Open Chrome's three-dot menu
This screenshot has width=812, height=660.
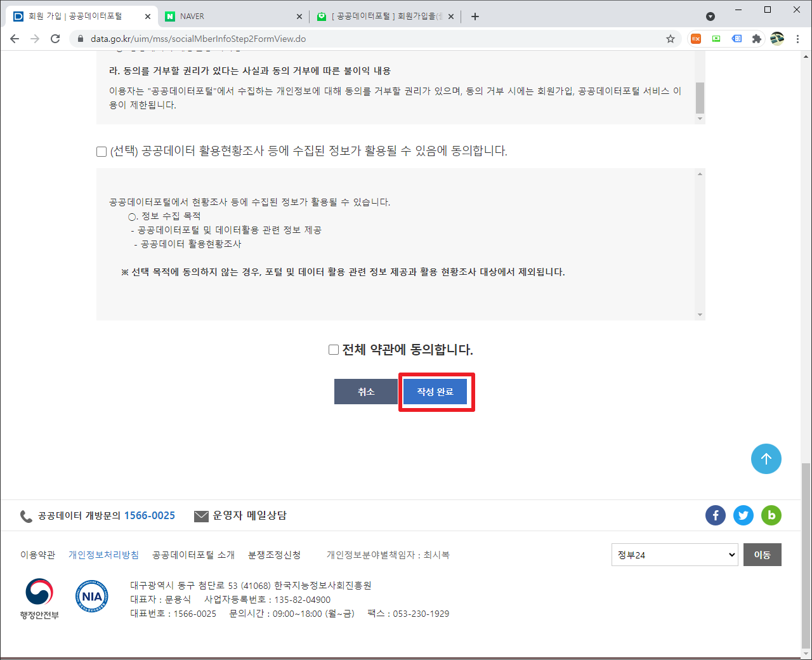point(797,39)
